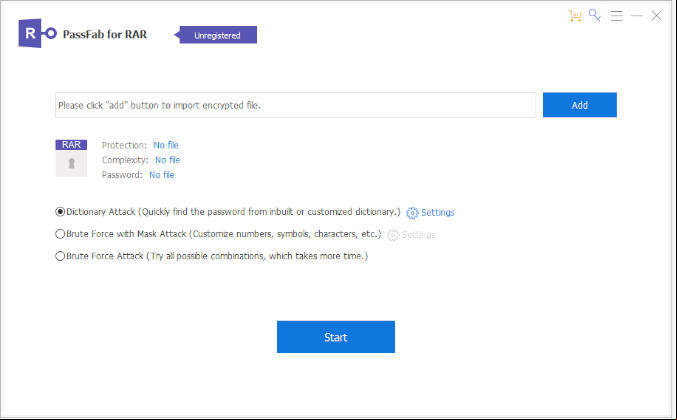The height and width of the screenshot is (420, 677).
Task: Click the Mask Attack settings gear icon
Action: 393,235
